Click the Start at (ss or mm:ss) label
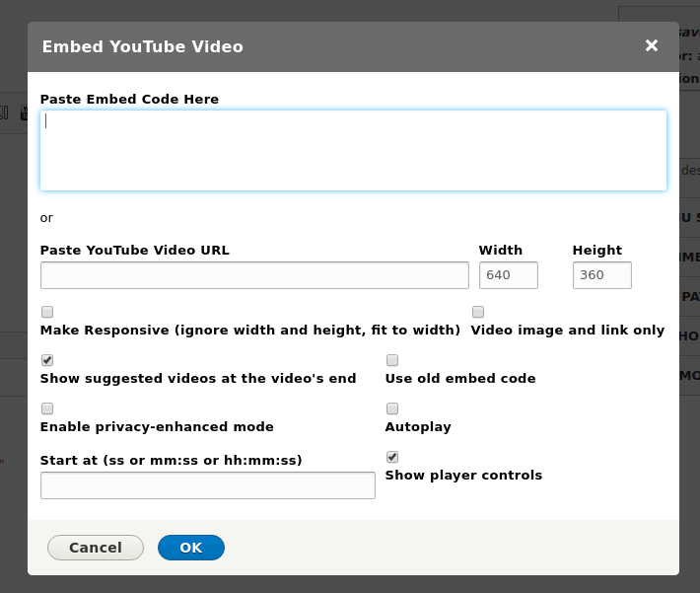The width and height of the screenshot is (700, 593). coord(171,460)
